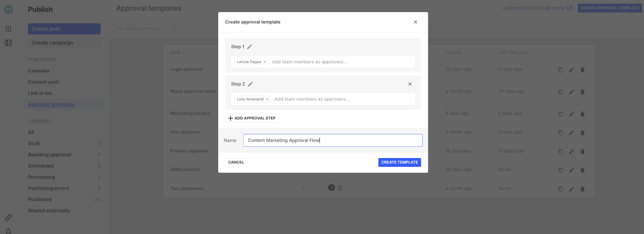Viewport: 644px width, 234px height.
Task: Open Calendar in Publishing menu
Action: tap(39, 71)
